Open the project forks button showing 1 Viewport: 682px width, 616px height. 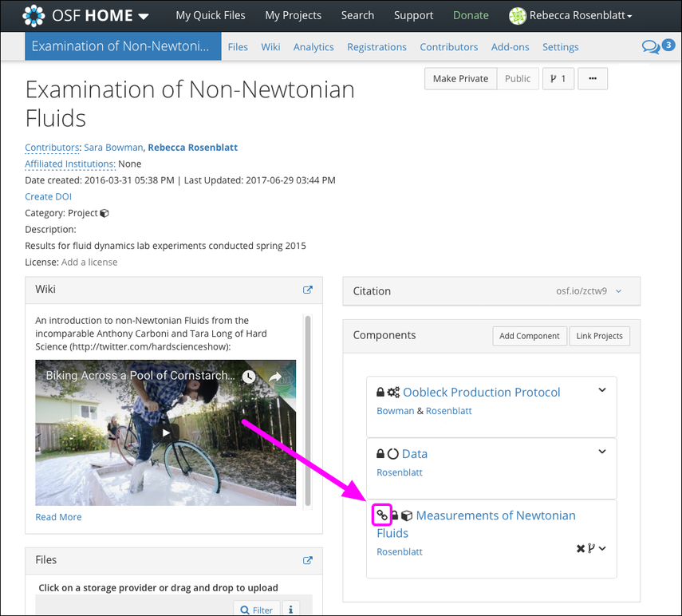[x=558, y=79]
